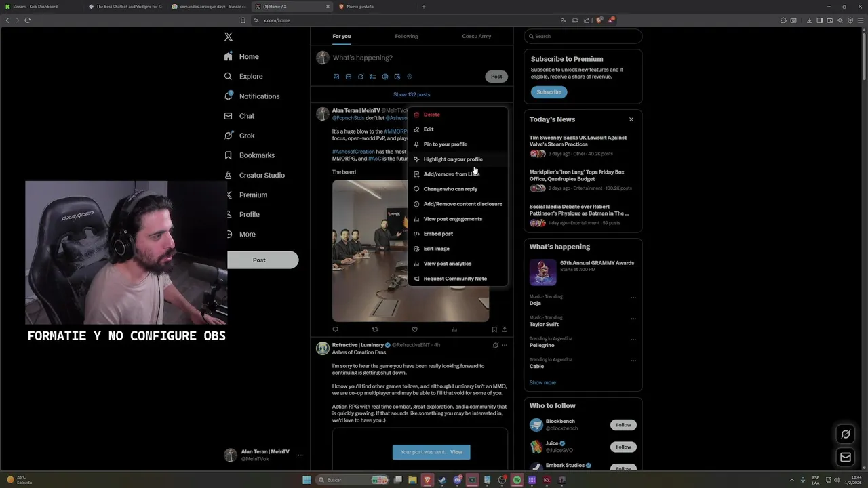Open account menu for Alan Teran
The width and height of the screenshot is (868, 488).
tap(300, 455)
